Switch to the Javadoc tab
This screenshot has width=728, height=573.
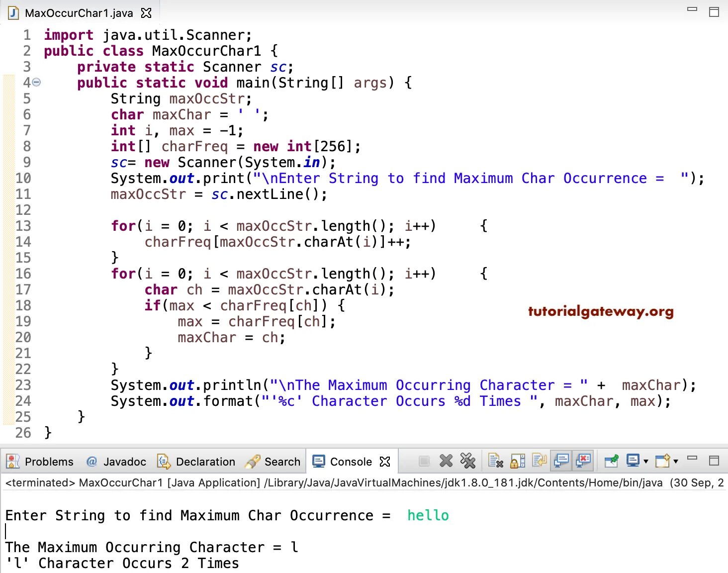116,462
